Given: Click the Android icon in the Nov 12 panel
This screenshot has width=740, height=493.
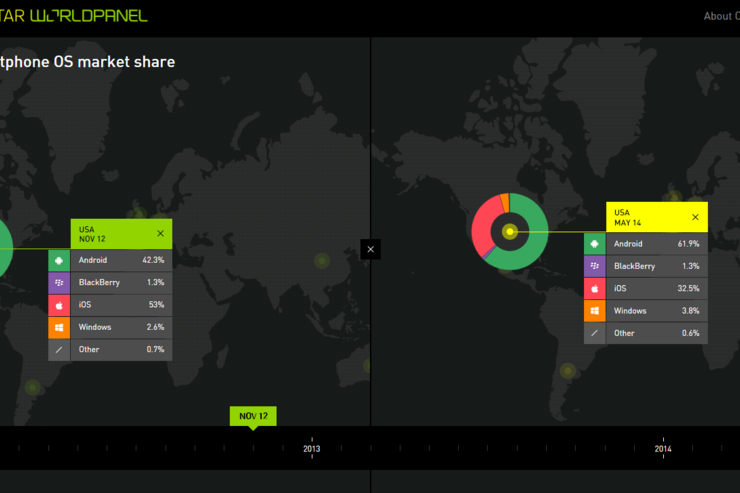Looking at the screenshot, I should coord(59,260).
